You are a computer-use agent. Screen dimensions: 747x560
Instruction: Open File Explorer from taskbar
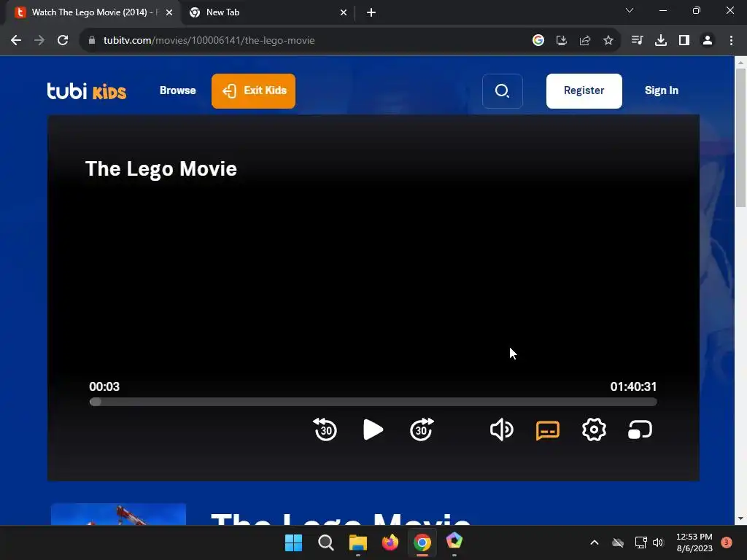pyautogui.click(x=357, y=542)
